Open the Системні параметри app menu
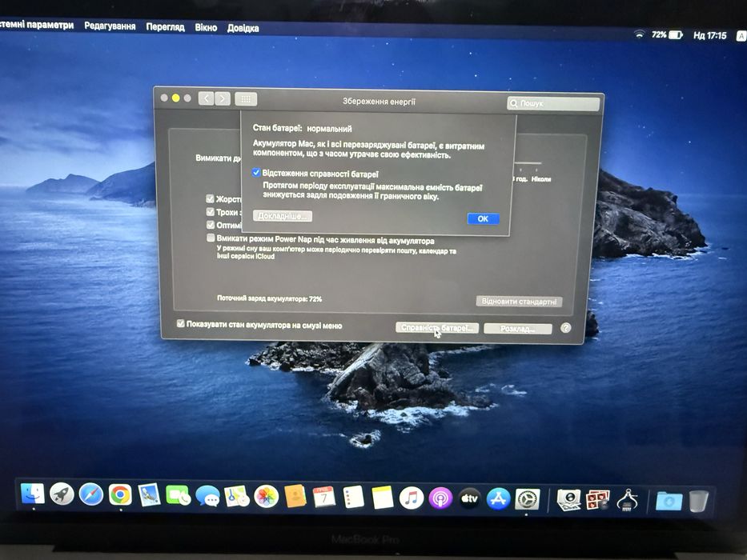 [x=37, y=25]
